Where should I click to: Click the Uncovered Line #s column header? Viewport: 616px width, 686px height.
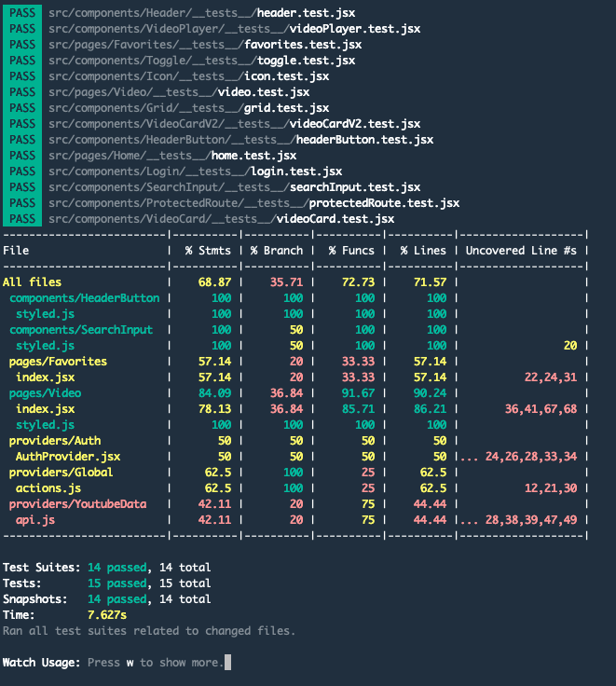[521, 251]
